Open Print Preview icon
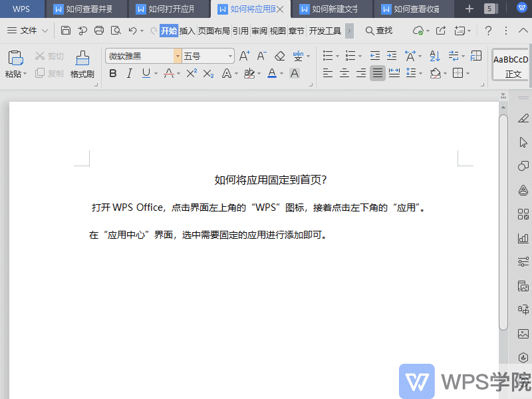This screenshot has height=399, width=532. tap(116, 31)
